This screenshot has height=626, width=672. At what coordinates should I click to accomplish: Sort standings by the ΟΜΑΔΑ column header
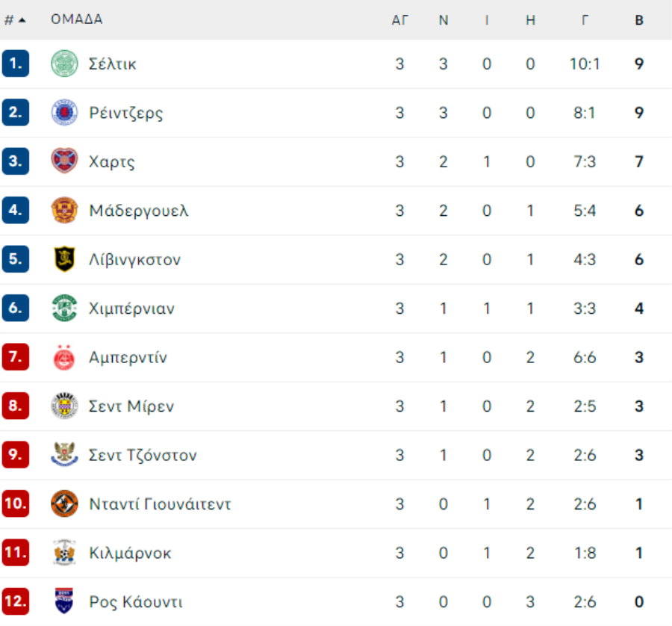(77, 19)
